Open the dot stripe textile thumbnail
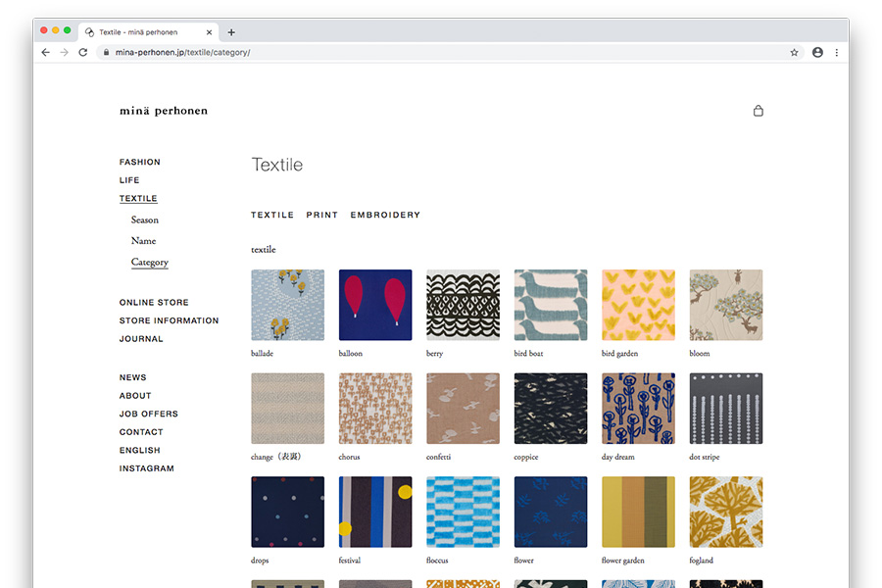Viewport: 882px width, 588px height. (726, 409)
